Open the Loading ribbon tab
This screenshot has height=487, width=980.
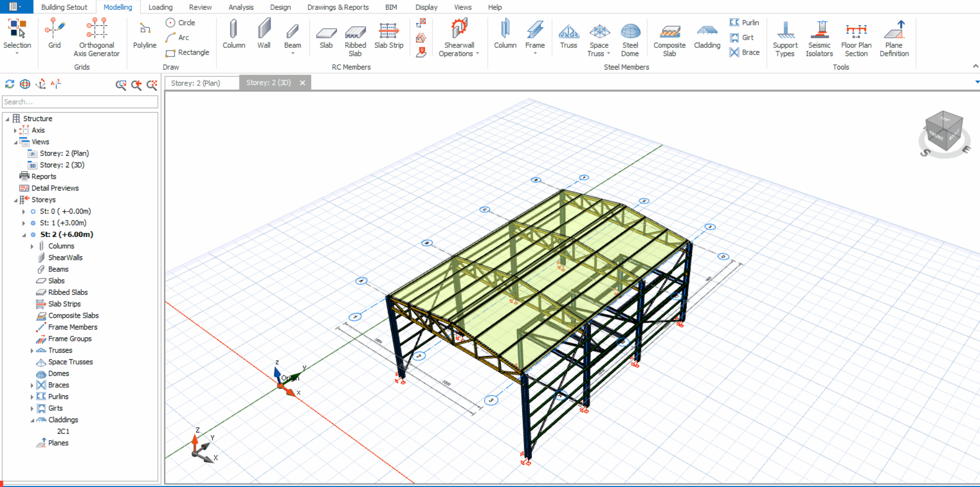pos(161,7)
